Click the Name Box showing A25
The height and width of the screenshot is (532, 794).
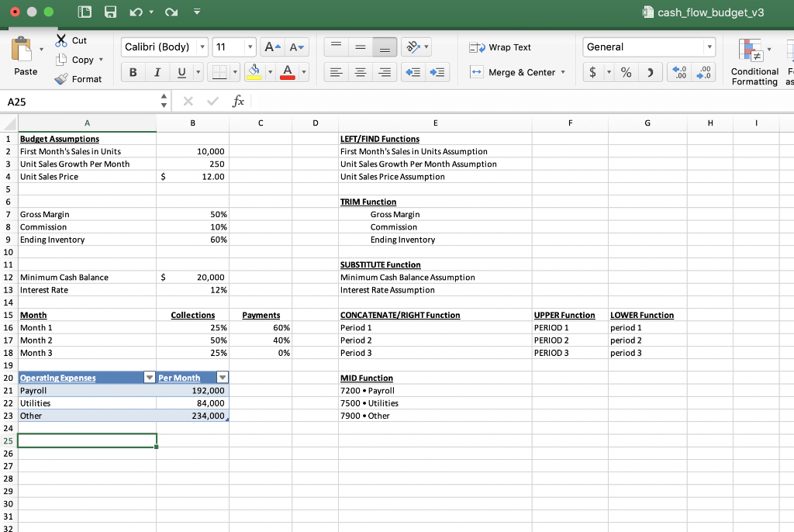(78, 101)
